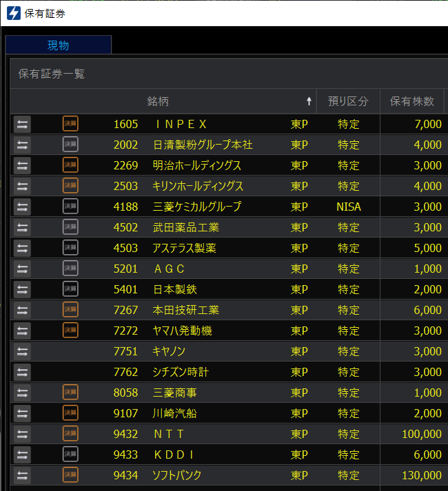448x491 pixels.
Task: Click the 決算 earnings icon for NTT
Action: coord(70,434)
